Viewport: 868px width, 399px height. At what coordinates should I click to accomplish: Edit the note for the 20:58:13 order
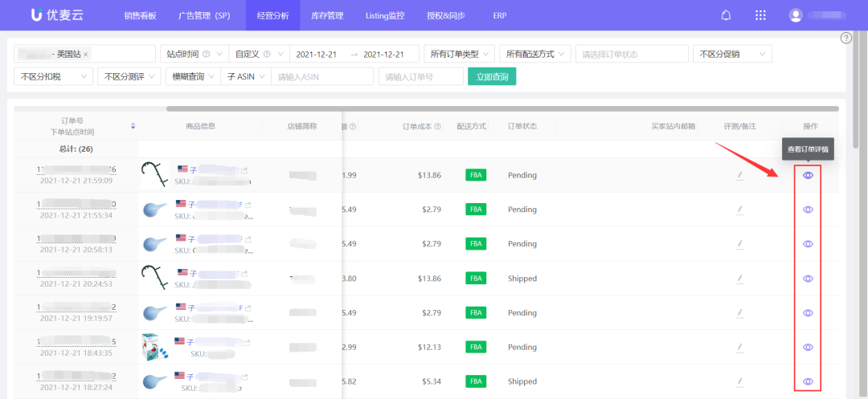click(x=739, y=244)
